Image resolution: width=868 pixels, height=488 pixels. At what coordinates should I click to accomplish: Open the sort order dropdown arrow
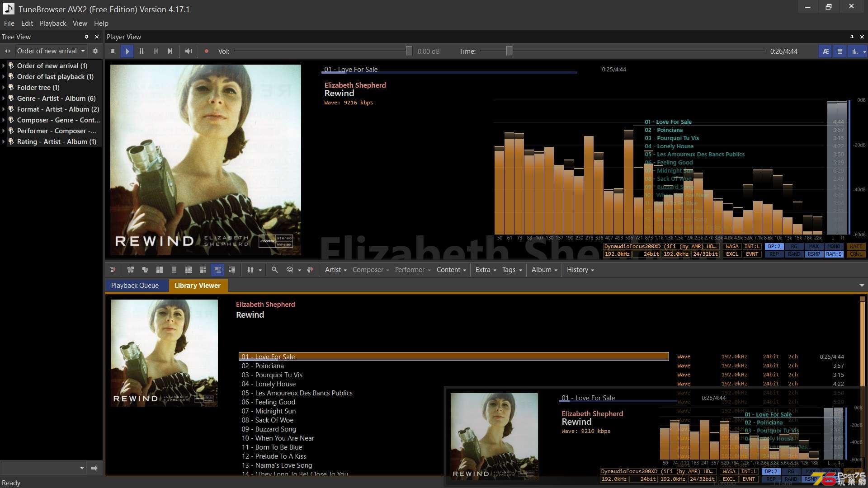click(x=260, y=270)
